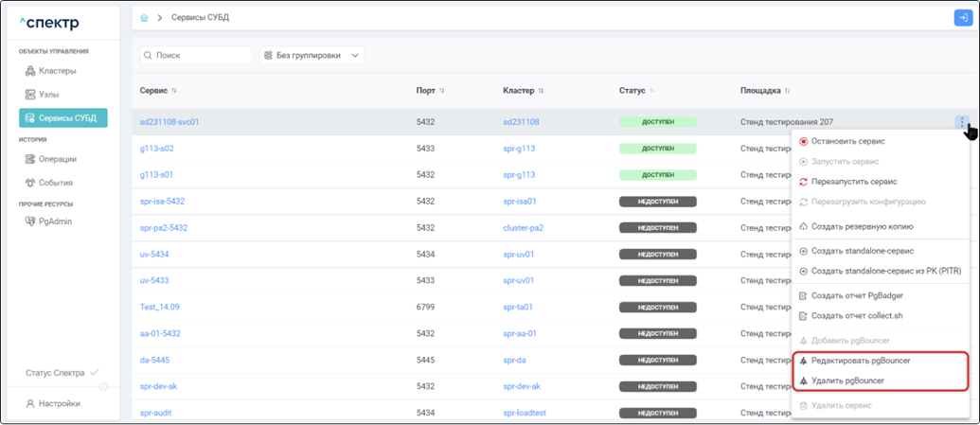Image resolution: width=980 pixels, height=425 pixels.
Task: Go to Кластеры in the sidebar
Action: tap(57, 71)
